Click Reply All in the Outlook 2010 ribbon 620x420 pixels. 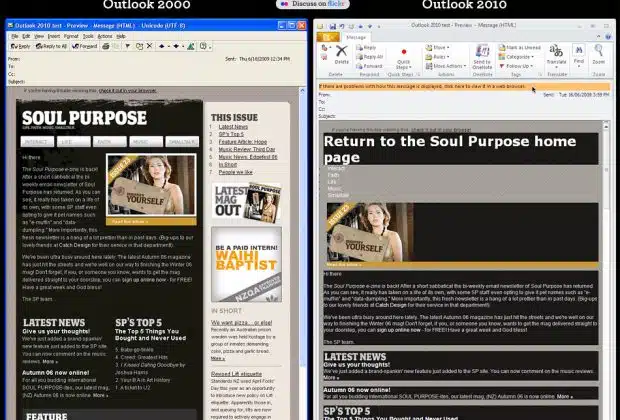tap(369, 57)
